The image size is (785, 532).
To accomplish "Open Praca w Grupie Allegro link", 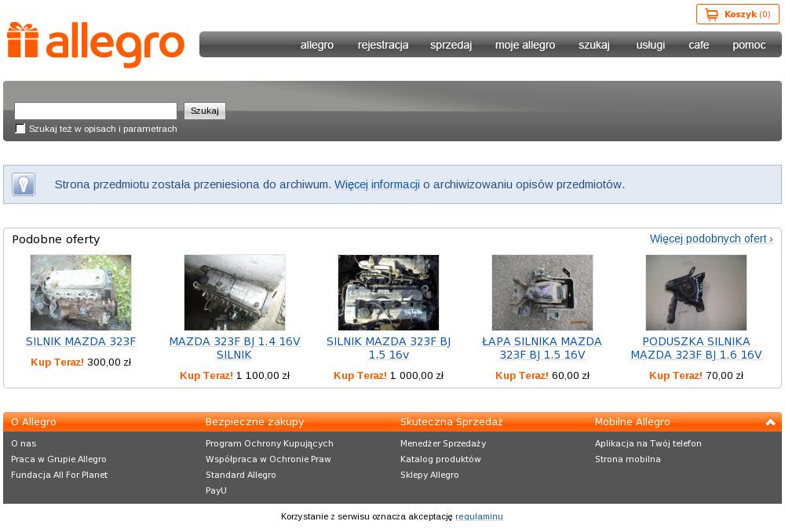I will point(59,459).
